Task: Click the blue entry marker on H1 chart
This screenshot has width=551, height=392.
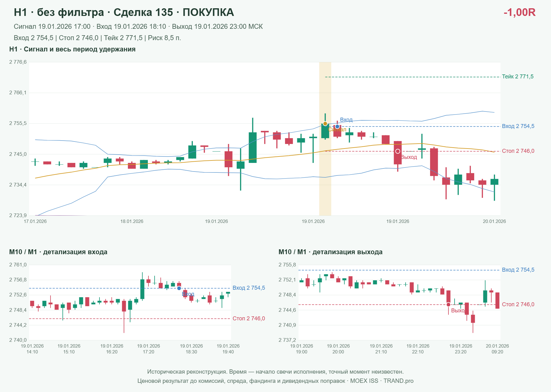Action: (x=337, y=126)
